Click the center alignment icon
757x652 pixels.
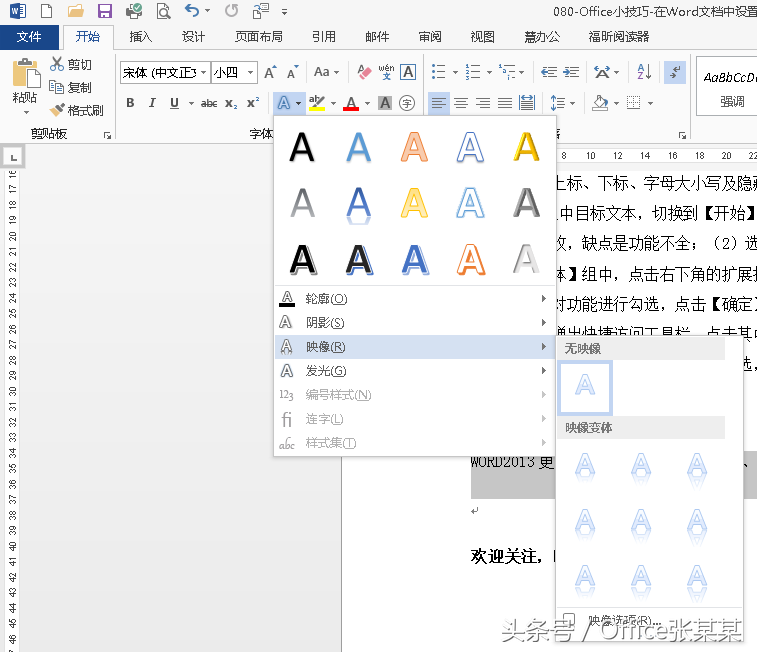pos(461,103)
